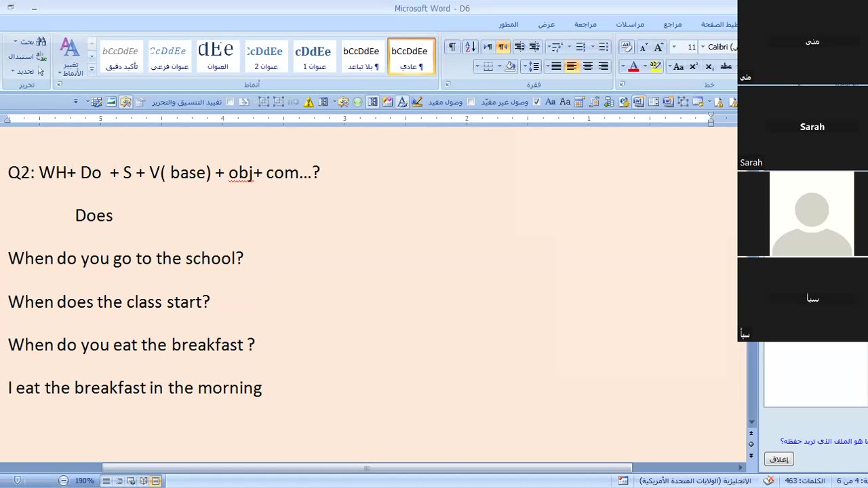Click the red font color button
This screenshot has width=868, height=488.
(633, 66)
